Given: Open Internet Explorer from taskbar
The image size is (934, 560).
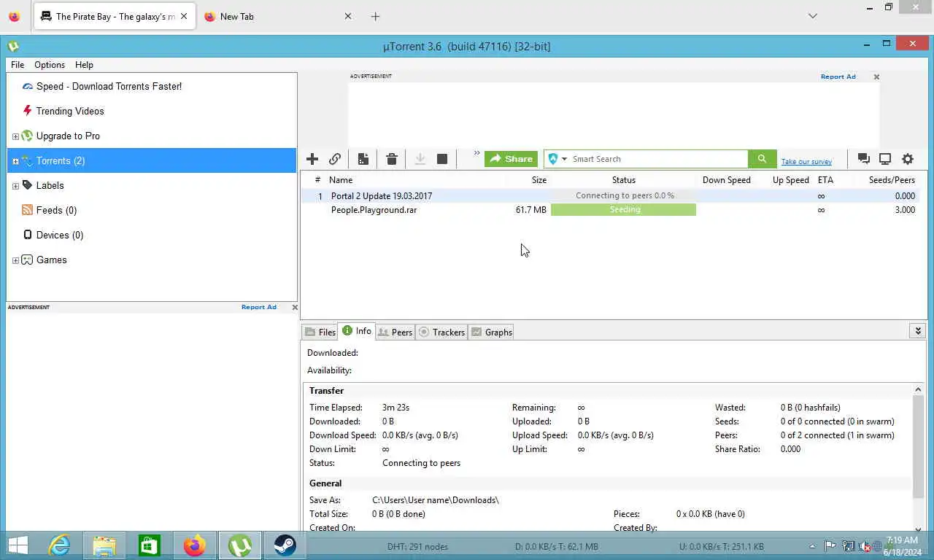Looking at the screenshot, I should 59,545.
